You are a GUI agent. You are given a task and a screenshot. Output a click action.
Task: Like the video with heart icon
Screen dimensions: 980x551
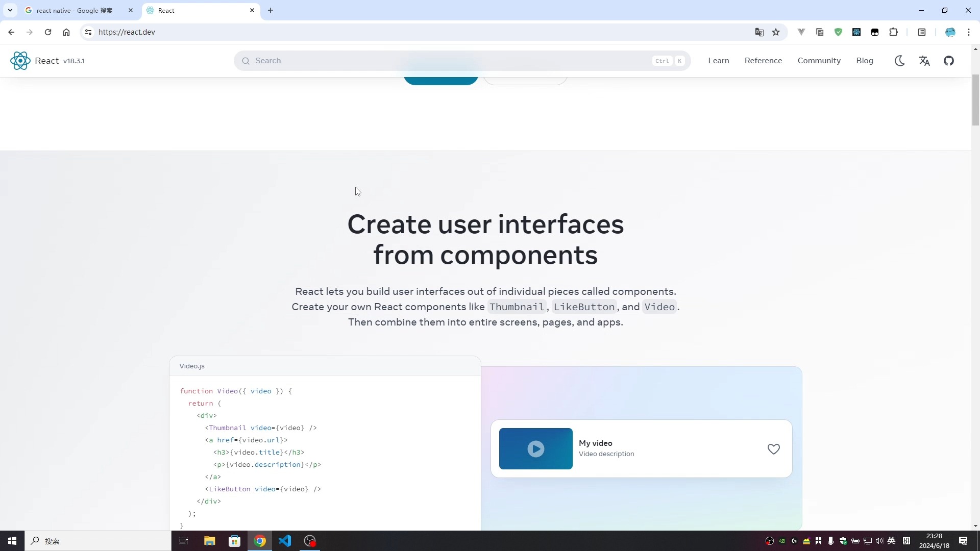point(774,449)
